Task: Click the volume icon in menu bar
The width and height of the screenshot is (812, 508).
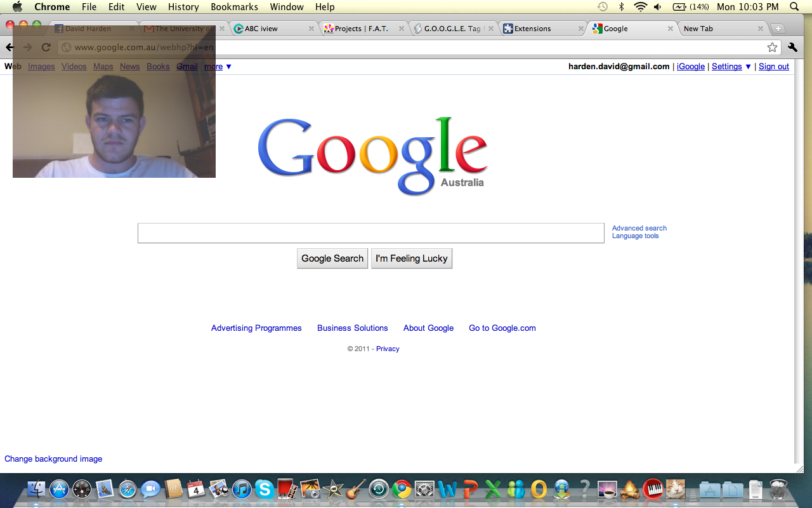Action: [657, 7]
